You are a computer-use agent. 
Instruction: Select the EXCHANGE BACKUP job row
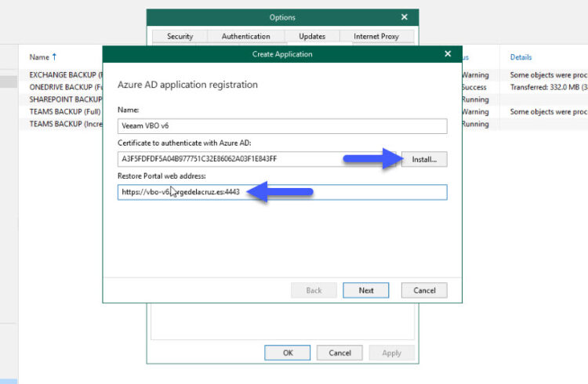[66, 75]
